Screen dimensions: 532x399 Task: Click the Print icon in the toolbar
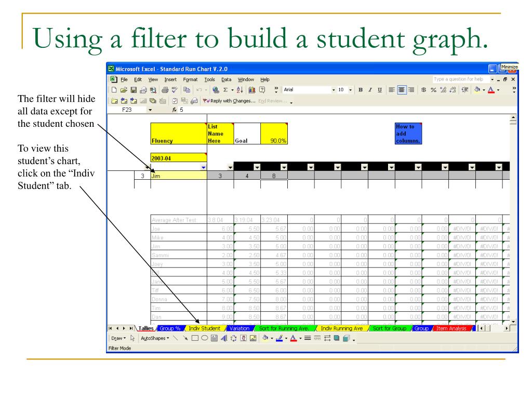[x=165, y=90]
